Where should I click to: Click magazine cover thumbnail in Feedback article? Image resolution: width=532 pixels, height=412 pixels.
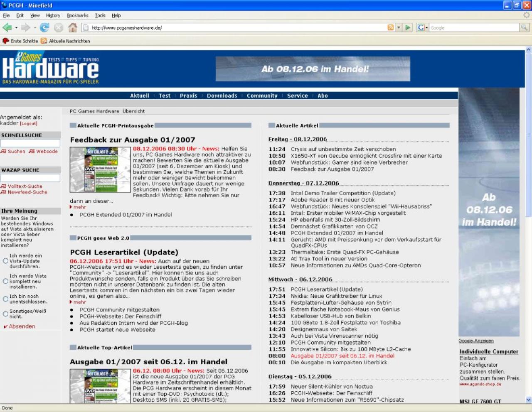100,169
